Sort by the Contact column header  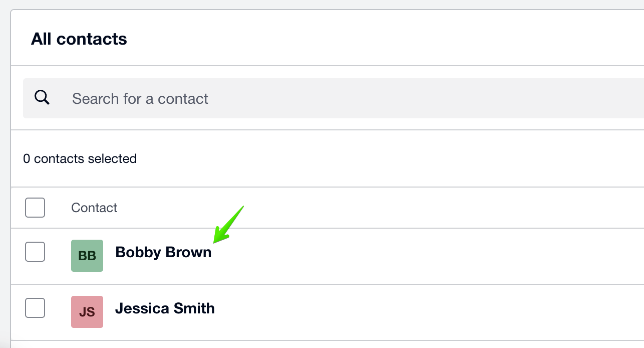pos(94,208)
